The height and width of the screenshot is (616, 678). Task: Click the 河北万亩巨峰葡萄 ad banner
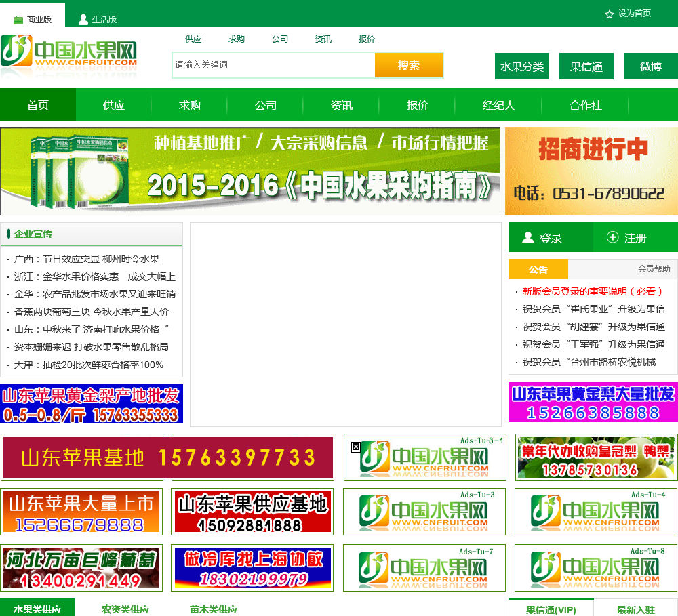pos(81,568)
